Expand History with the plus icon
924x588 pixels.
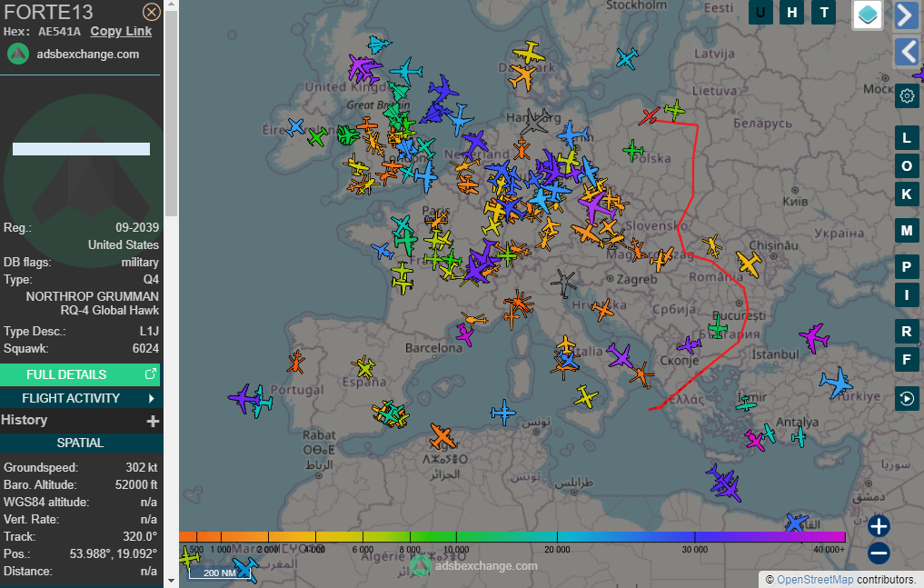pos(153,422)
